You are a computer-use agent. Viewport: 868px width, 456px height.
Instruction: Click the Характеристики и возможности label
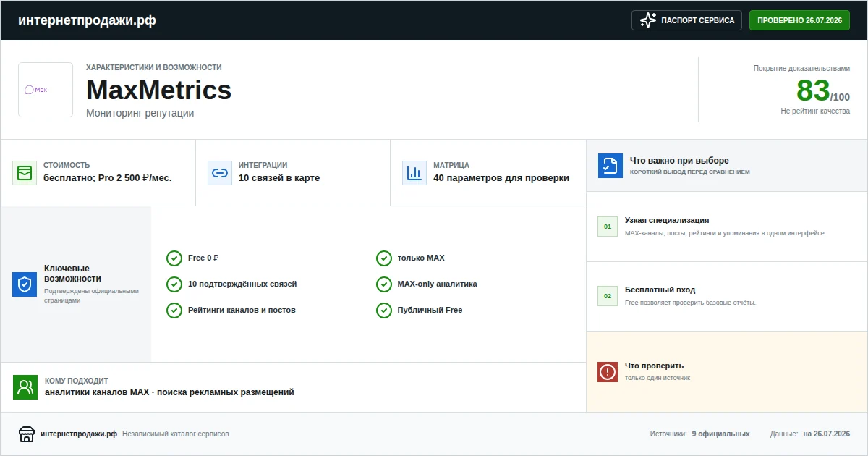click(x=154, y=67)
